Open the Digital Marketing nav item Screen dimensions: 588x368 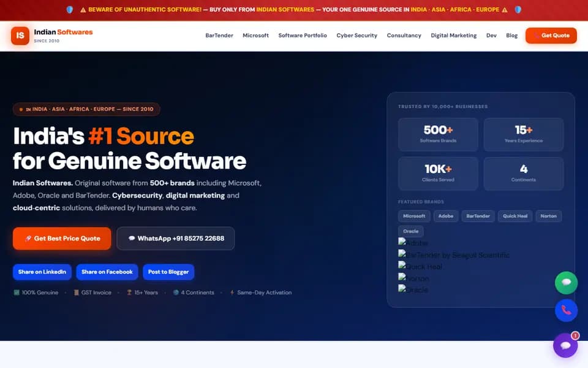[454, 36]
